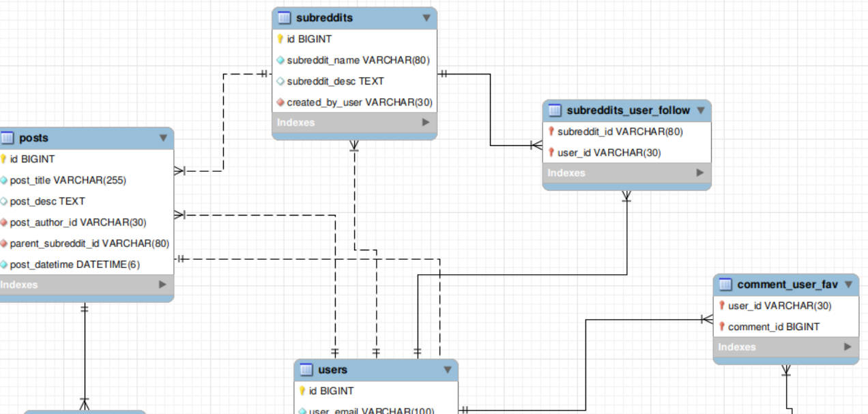Image resolution: width=868 pixels, height=414 pixels.
Task: Click the subreddits_user_follow table icon
Action: tap(555, 110)
